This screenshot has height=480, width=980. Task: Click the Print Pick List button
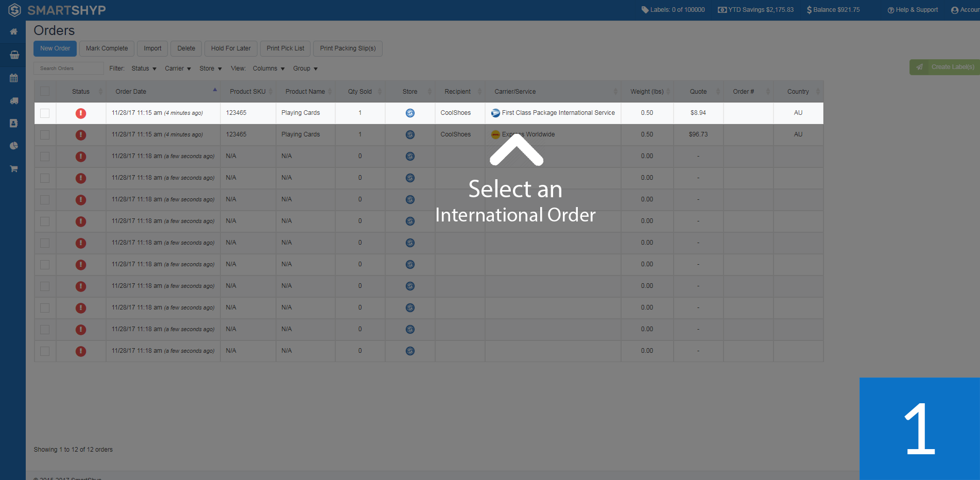click(285, 48)
